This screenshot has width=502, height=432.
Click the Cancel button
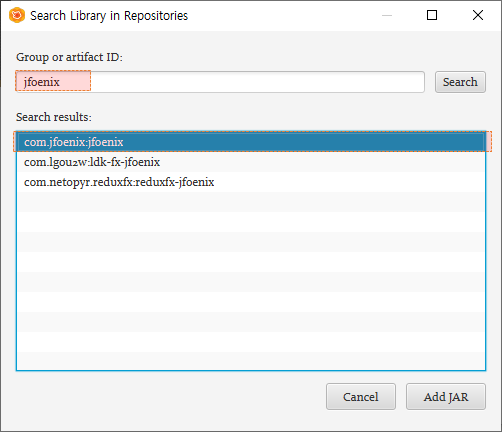(361, 397)
